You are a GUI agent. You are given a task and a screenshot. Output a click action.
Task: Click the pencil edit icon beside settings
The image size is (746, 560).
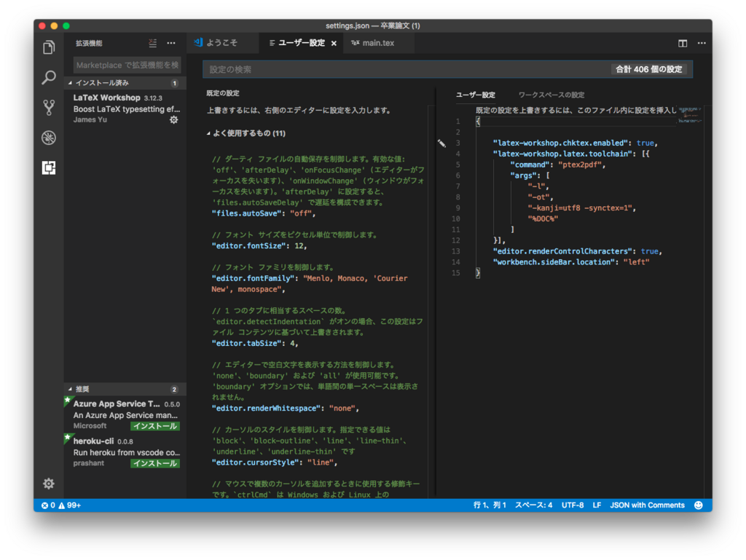tap(441, 143)
